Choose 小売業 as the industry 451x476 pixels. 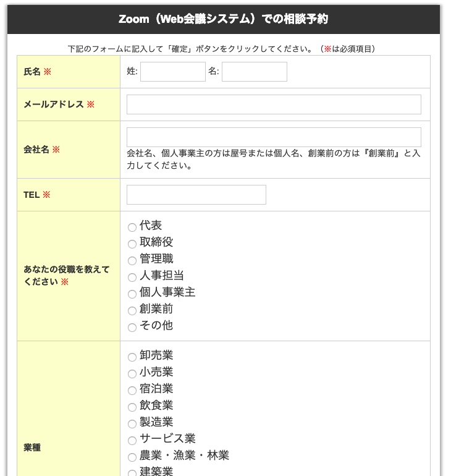pyautogui.click(x=132, y=374)
